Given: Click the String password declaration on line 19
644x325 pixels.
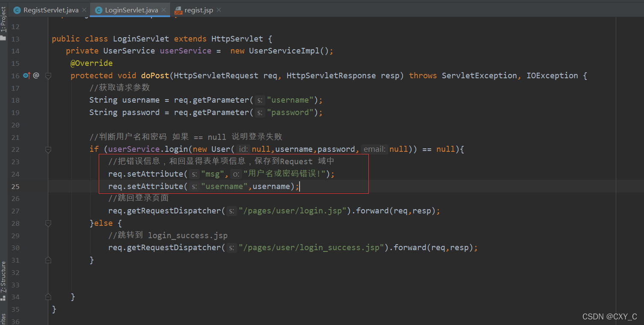Looking at the screenshot, I should coord(124,112).
